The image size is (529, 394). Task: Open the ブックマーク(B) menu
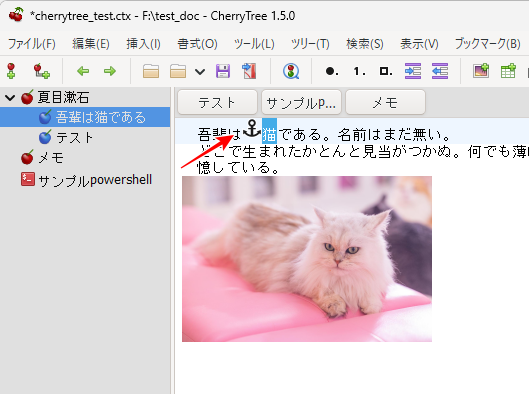click(x=488, y=44)
